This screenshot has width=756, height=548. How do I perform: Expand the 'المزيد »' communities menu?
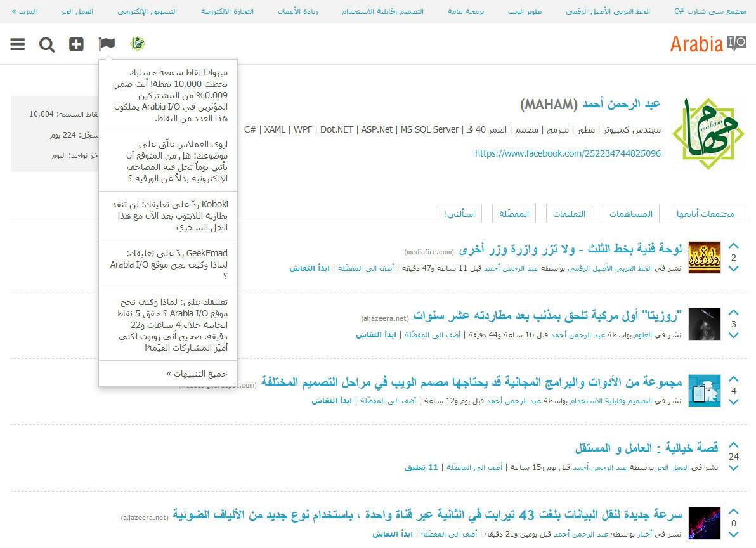tap(24, 12)
